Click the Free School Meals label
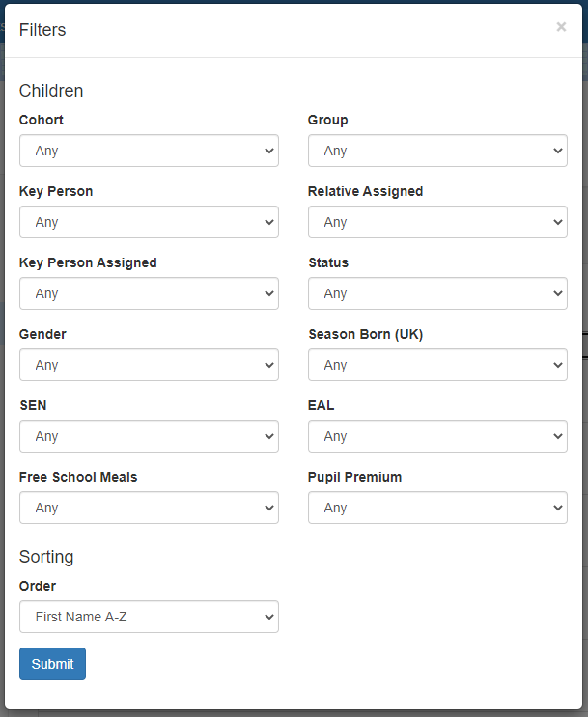 tap(78, 478)
